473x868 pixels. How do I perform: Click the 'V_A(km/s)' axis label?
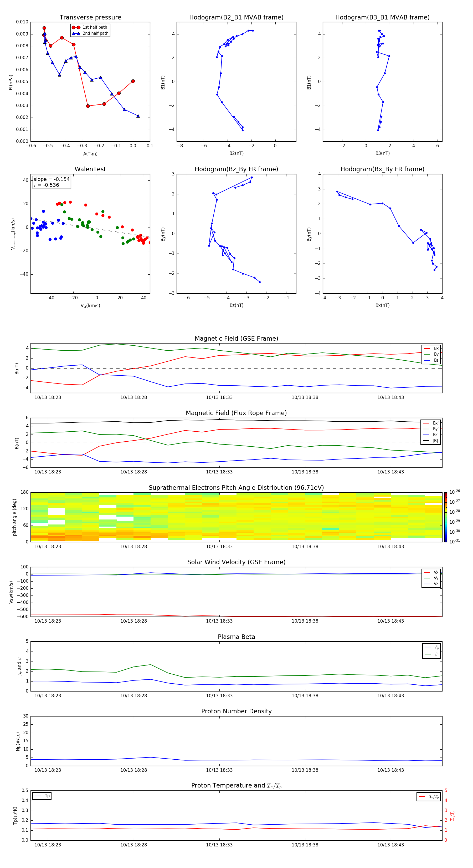90,306
